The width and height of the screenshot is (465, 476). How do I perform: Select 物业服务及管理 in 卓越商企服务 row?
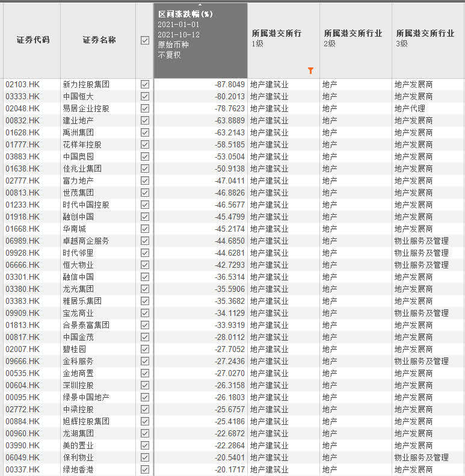(x=422, y=241)
